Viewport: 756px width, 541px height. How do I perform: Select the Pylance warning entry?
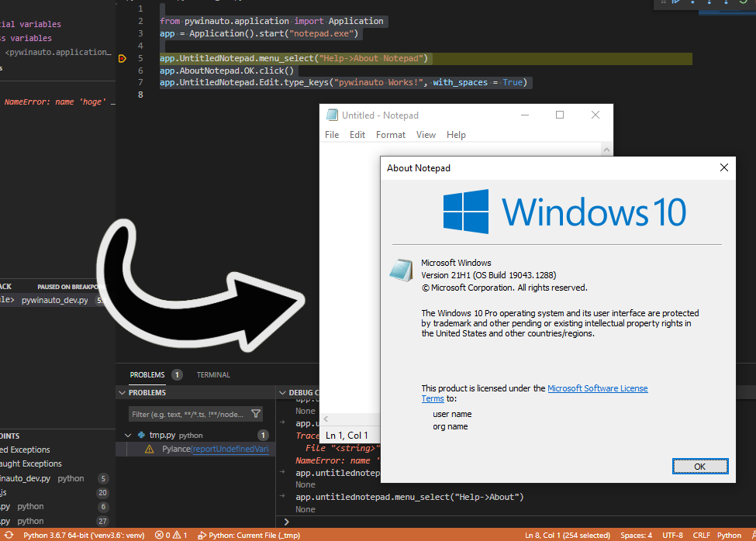click(x=205, y=450)
